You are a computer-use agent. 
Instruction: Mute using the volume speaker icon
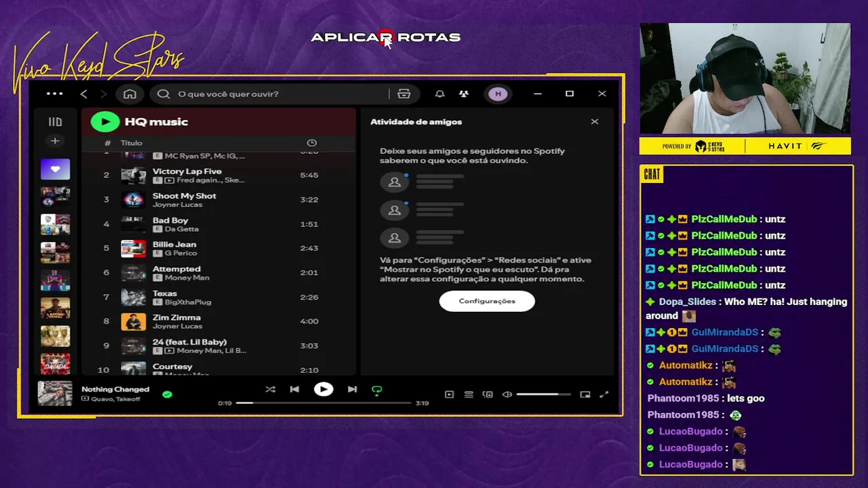[x=507, y=394]
